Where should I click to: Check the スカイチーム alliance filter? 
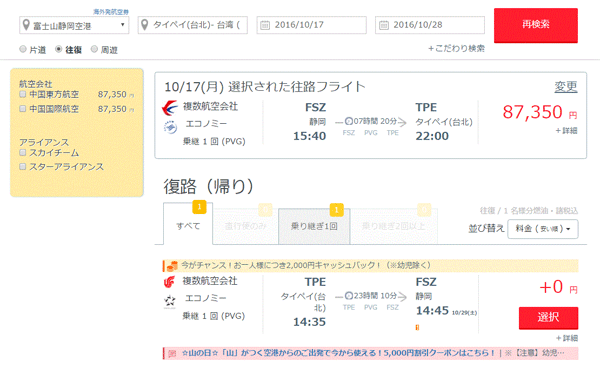point(23,153)
